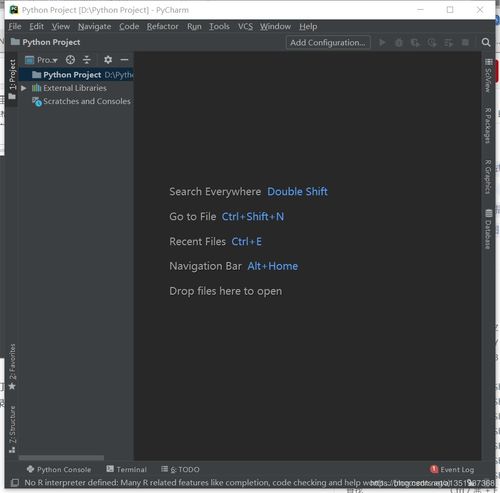Open the Help menu

pos(308,26)
